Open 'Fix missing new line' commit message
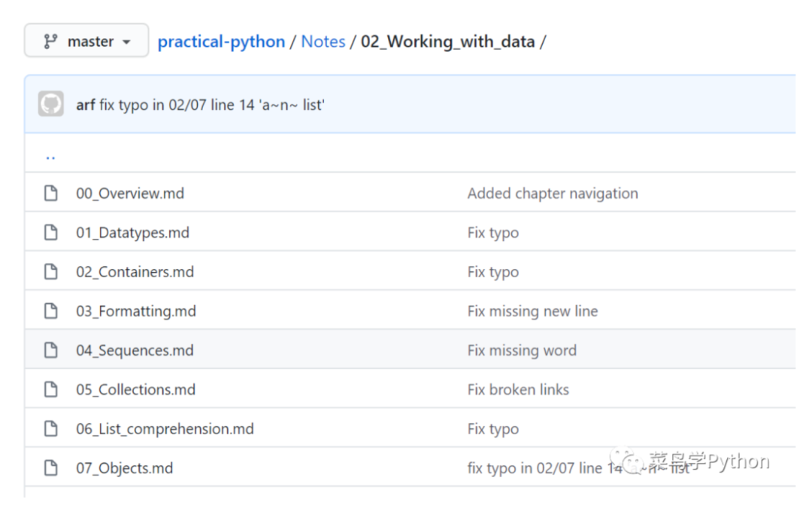Viewport: 812px width, 508px height. [532, 311]
